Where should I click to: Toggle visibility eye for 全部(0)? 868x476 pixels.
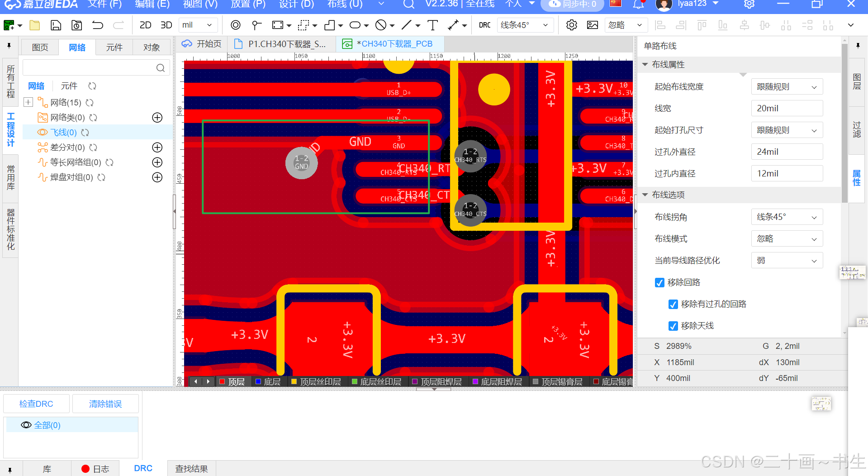click(x=26, y=425)
